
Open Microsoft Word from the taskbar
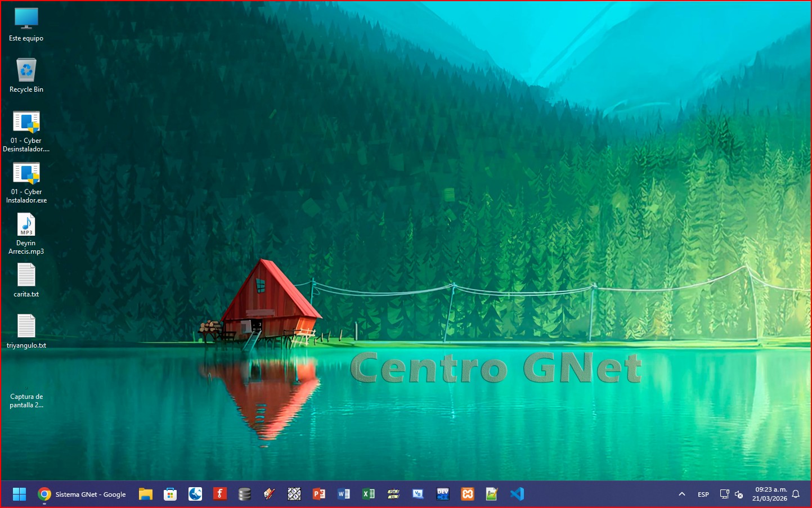point(344,494)
